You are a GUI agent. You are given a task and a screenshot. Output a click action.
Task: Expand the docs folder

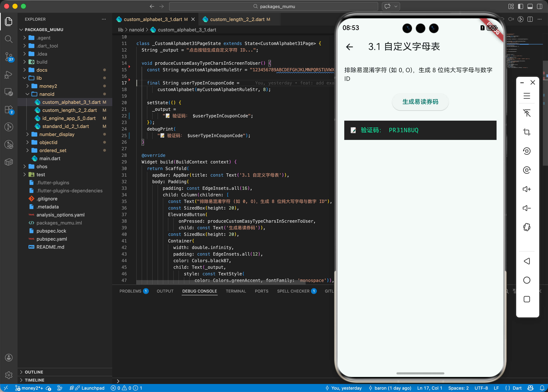click(42, 70)
